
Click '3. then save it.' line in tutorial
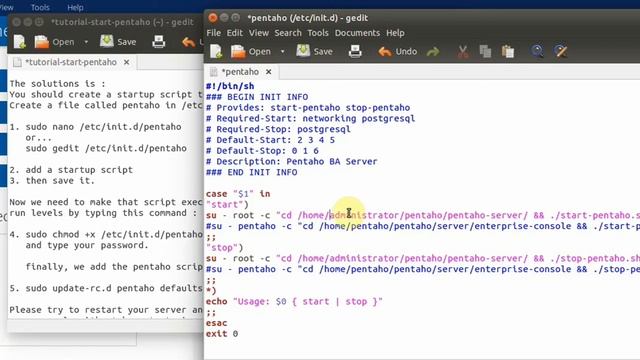point(52,180)
